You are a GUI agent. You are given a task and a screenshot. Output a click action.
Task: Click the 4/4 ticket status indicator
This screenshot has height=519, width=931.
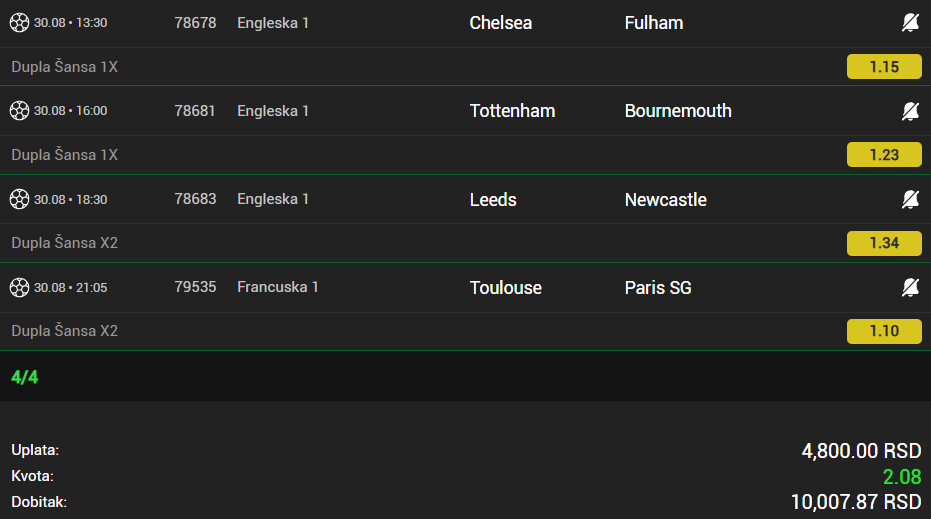(x=24, y=377)
